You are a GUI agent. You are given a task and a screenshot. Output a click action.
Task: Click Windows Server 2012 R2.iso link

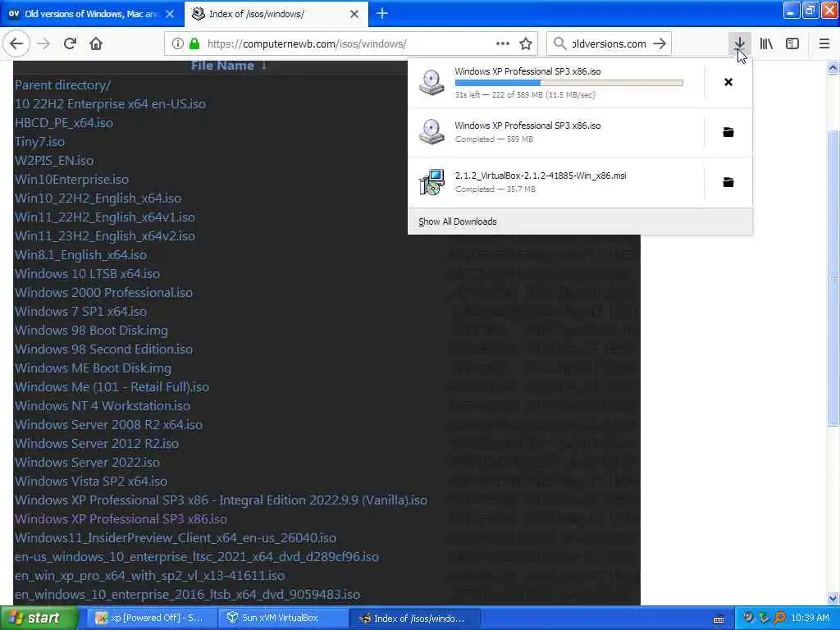[x=97, y=444]
